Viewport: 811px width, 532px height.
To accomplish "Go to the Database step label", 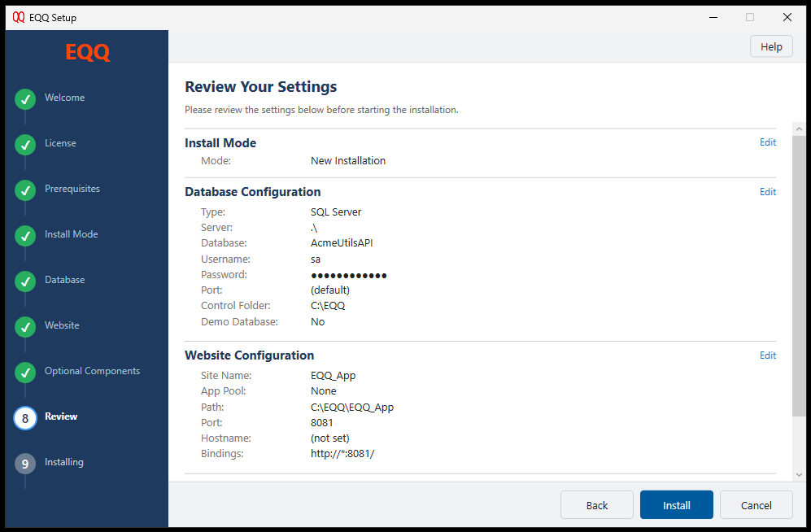I will coord(64,279).
